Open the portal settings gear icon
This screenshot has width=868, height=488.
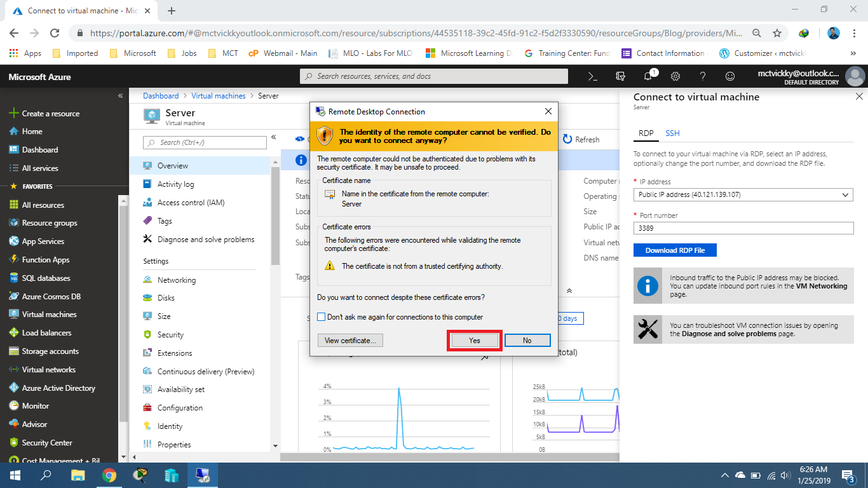[x=675, y=76]
